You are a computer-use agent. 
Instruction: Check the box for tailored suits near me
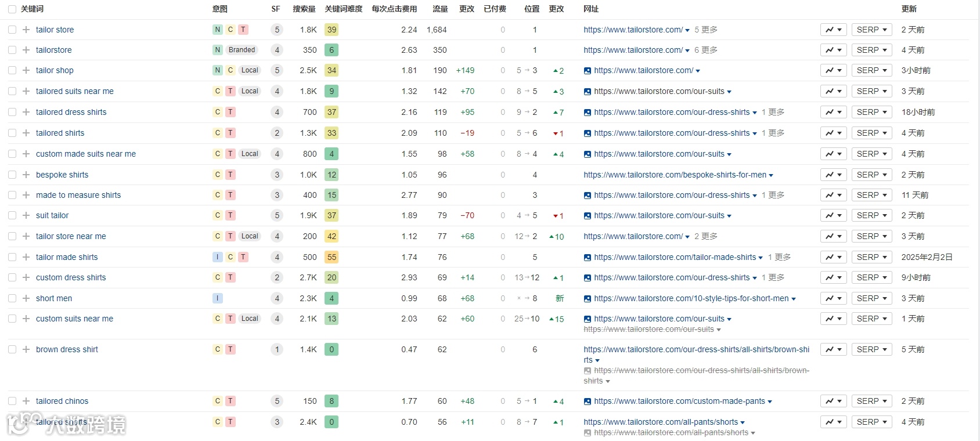[x=12, y=91]
